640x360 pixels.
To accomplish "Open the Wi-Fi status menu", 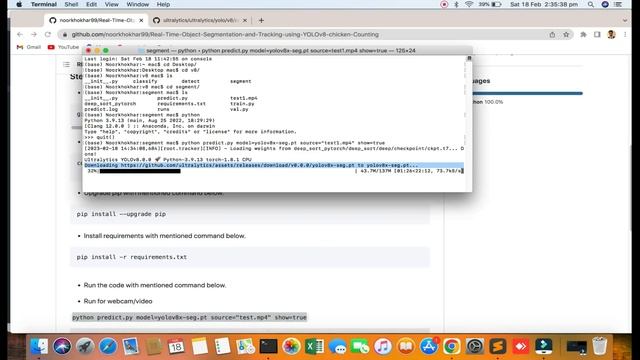I will coord(469,4).
